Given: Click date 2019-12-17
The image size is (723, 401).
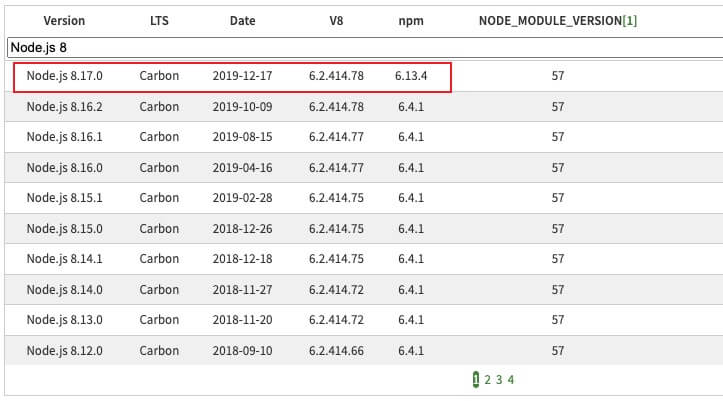Looking at the screenshot, I should [x=243, y=76].
